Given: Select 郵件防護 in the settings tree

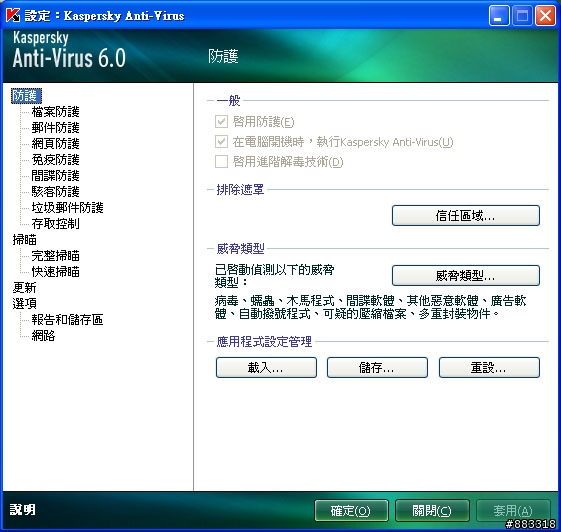Looking at the screenshot, I should tap(55, 128).
